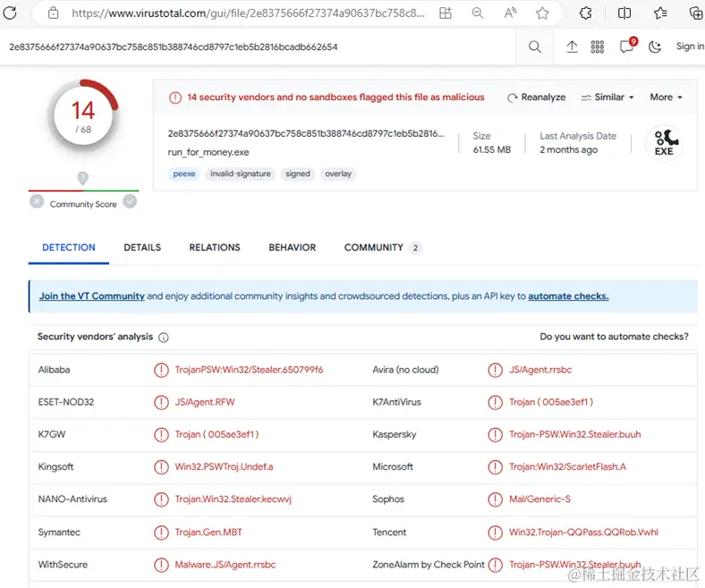
Task: Select the Trojan.Win32.Stealer.kecwvj result
Action: [x=233, y=499]
